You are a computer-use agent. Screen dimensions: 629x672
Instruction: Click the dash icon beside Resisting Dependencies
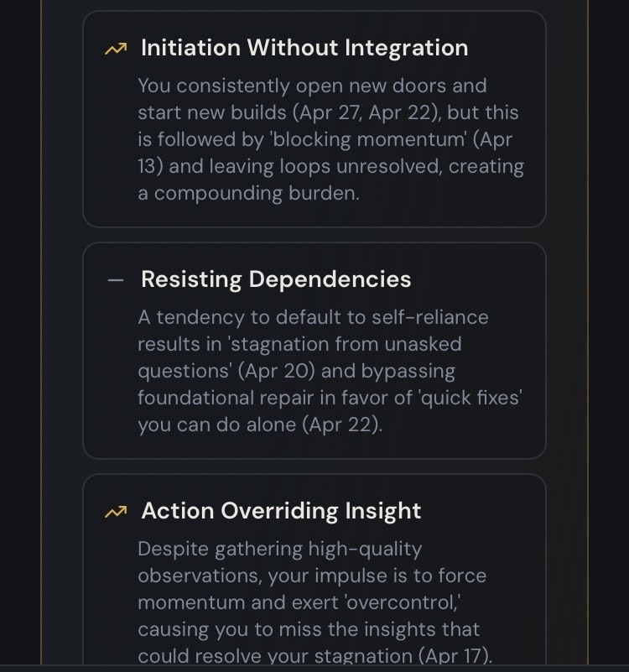(x=116, y=280)
